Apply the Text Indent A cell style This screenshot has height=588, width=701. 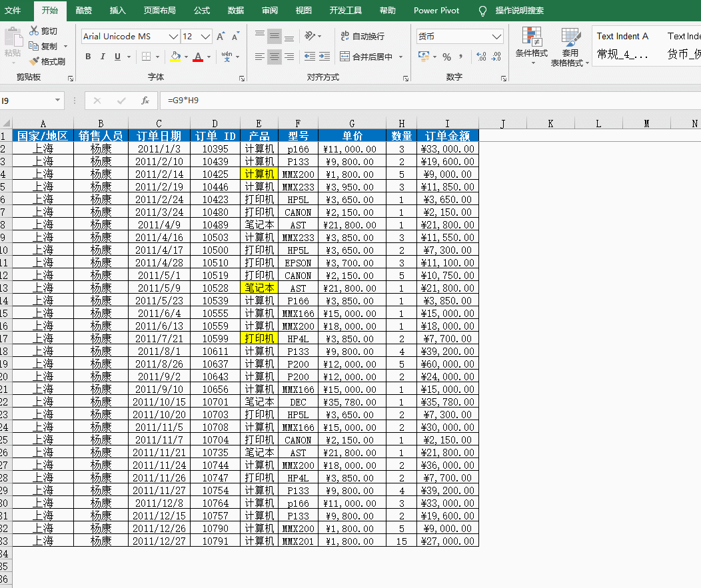point(622,36)
